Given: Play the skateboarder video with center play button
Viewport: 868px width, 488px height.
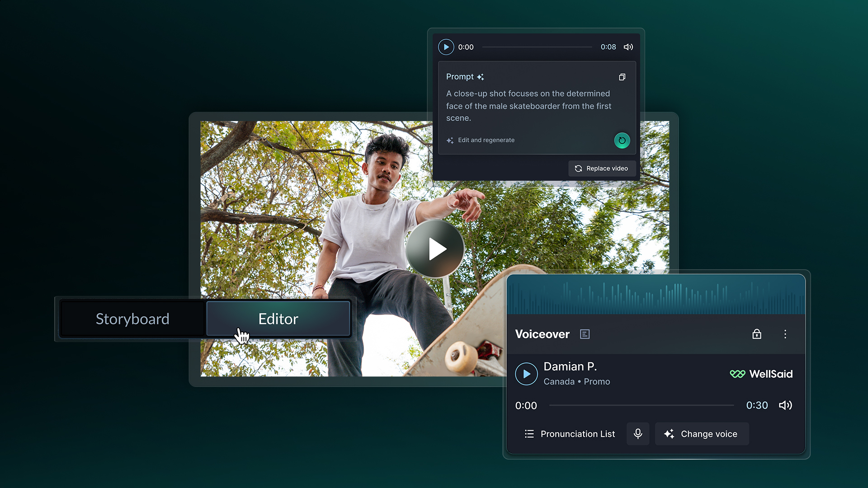Looking at the screenshot, I should click(435, 249).
